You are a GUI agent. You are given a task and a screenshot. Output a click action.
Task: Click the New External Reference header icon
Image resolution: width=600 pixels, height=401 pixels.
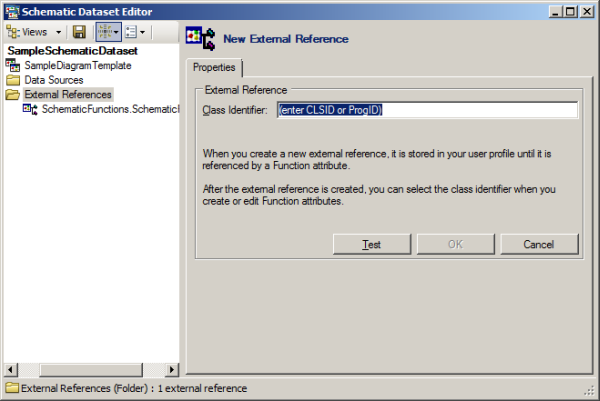[200, 39]
